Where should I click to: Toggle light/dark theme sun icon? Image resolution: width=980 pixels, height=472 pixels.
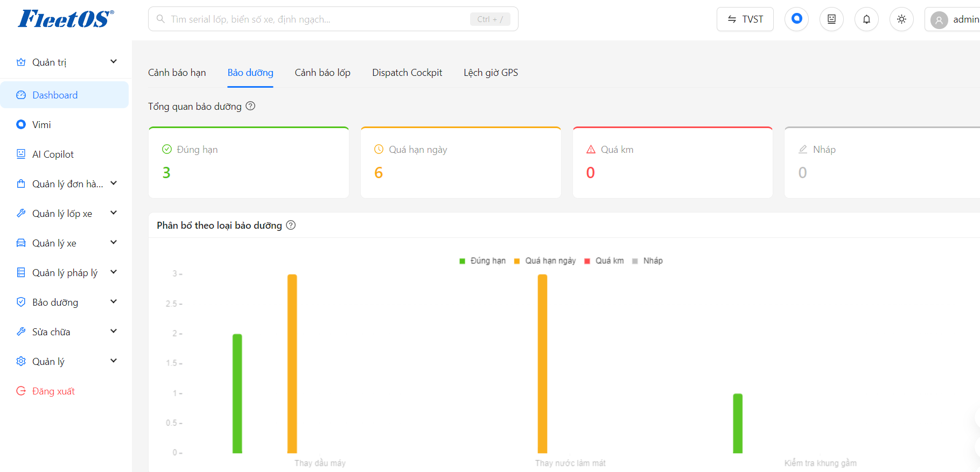point(901,19)
